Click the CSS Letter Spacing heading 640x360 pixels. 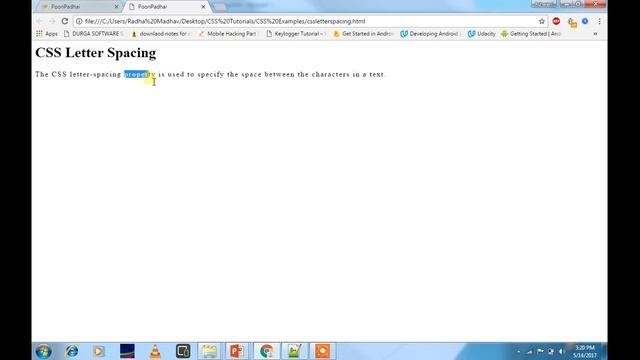[96, 53]
